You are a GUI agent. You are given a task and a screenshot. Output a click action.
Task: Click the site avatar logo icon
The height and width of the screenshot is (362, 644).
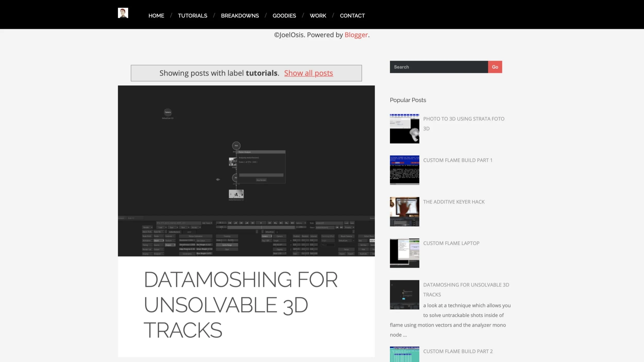click(x=123, y=13)
